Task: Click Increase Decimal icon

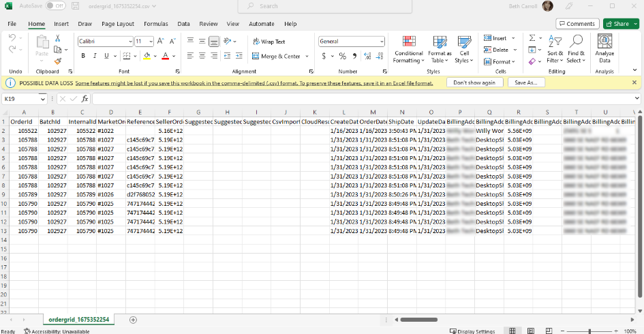Action: [x=367, y=56]
